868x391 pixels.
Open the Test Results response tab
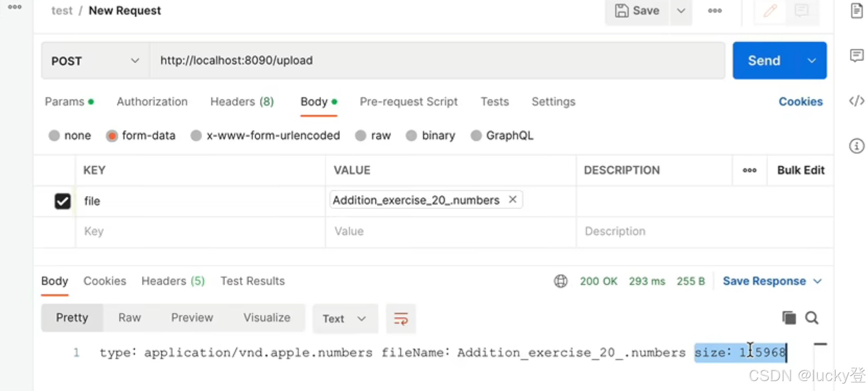[x=253, y=281]
